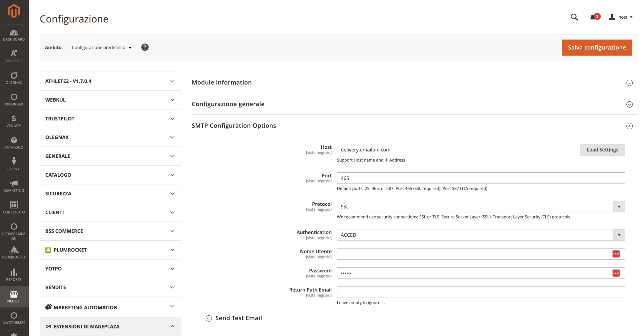
Task: Click the notifications bell icon
Action: 593,17
